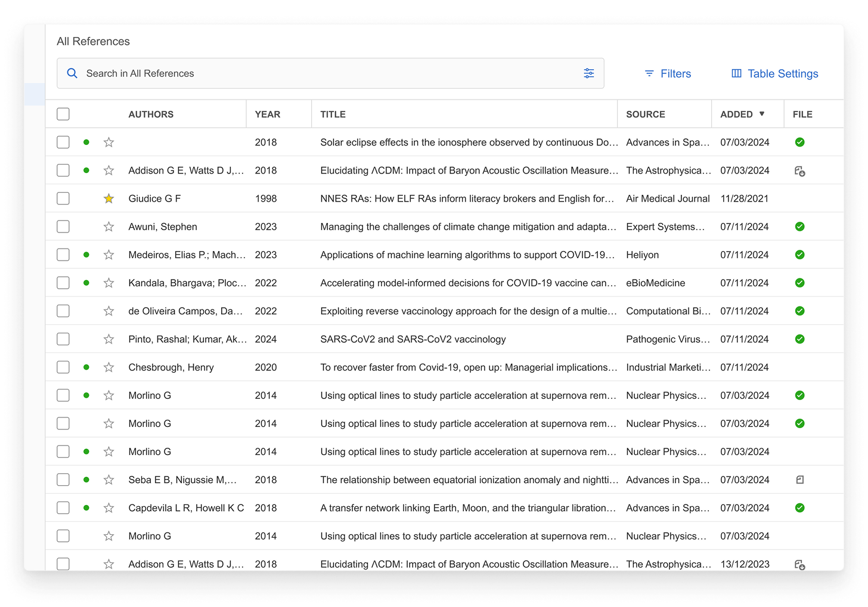Screen dimensions: 868x607
Task: Sort by the TITLE column header
Action: (333, 114)
